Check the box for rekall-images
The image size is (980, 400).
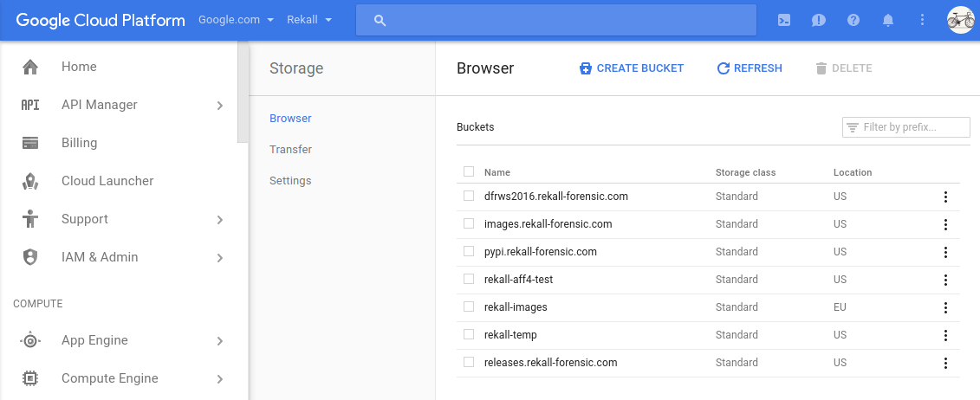pyautogui.click(x=469, y=306)
